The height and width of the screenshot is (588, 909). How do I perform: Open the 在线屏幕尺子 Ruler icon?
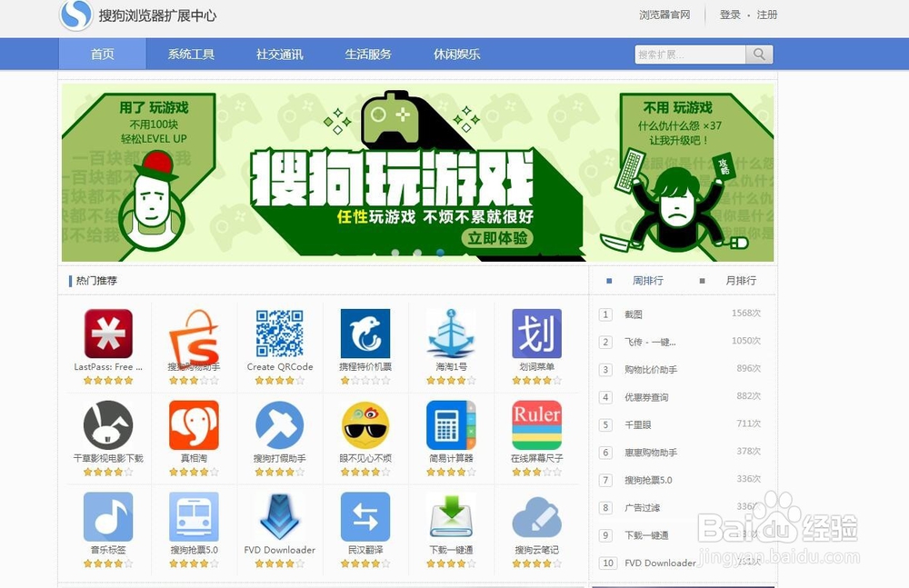(537, 425)
